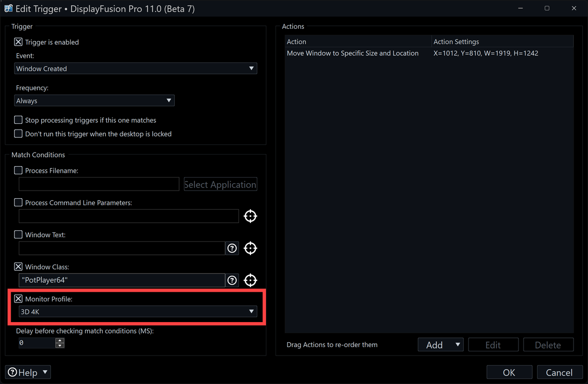Expand the Help dropdown arrow
This screenshot has height=384, width=588.
pos(45,372)
